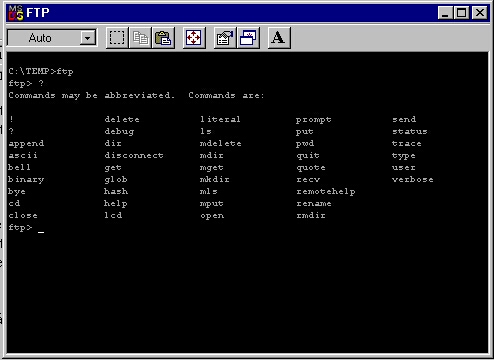Click the 'ascii' command text
Viewport: 494px width, 360px height.
click(x=23, y=155)
